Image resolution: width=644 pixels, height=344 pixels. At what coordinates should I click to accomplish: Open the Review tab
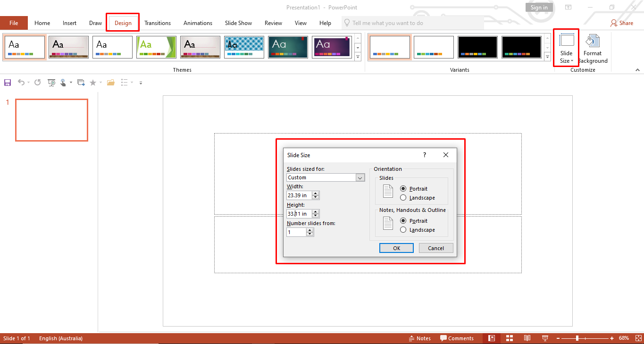(x=273, y=23)
